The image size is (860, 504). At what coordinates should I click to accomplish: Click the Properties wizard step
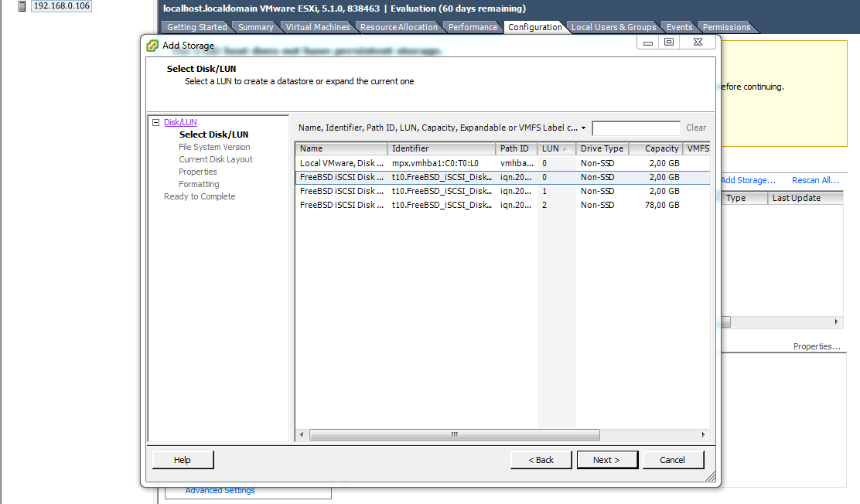[x=198, y=172]
